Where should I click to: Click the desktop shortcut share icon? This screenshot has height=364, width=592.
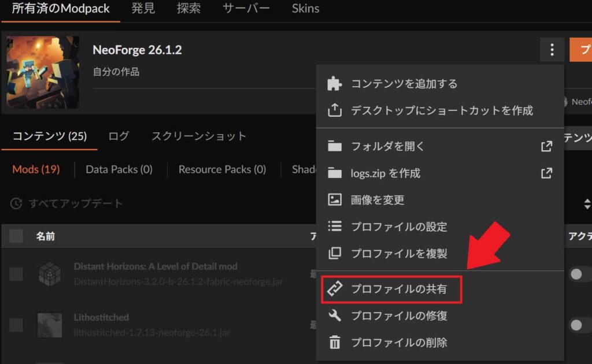(335, 110)
